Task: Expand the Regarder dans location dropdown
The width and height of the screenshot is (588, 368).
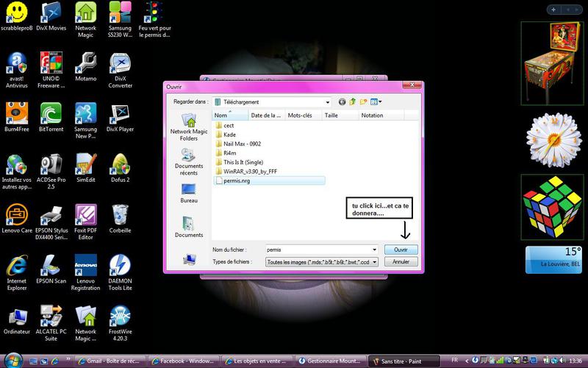Action: click(x=326, y=102)
